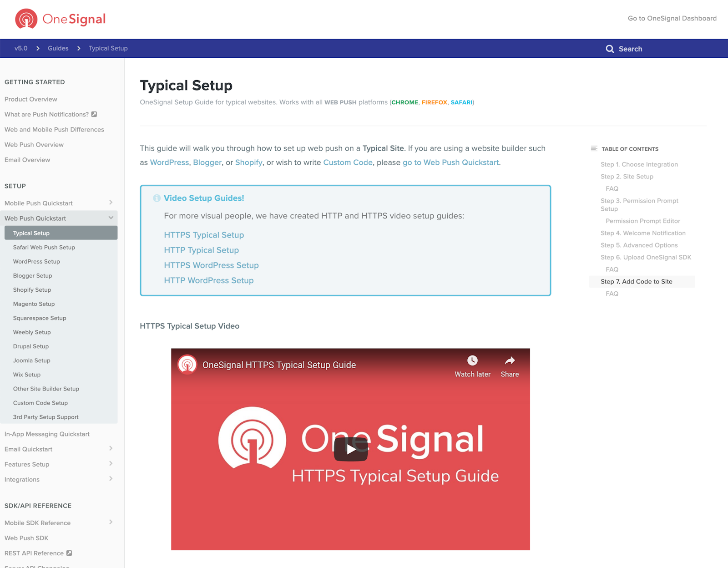728x568 pixels.
Task: Open HTTP Typical Setup video link
Action: [201, 250]
